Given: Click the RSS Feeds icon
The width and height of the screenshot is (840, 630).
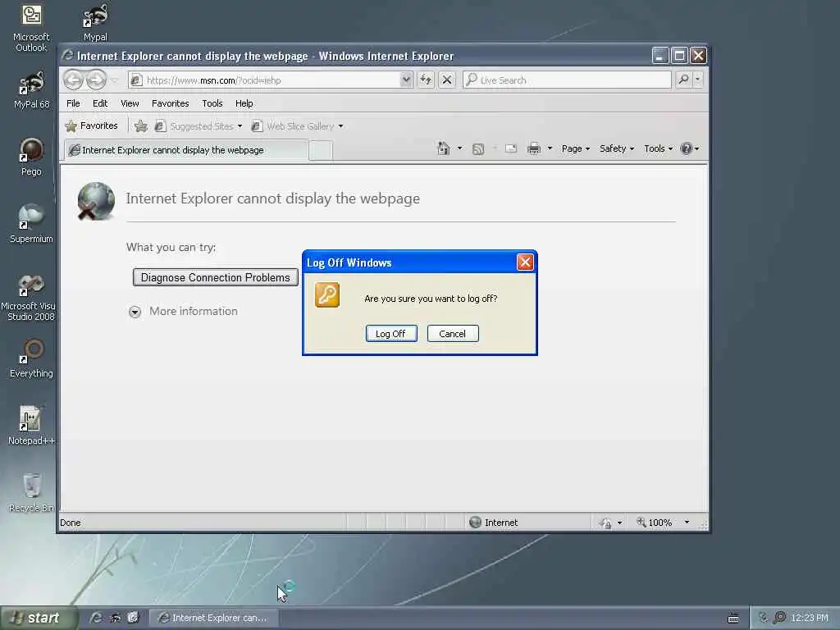Looking at the screenshot, I should click(478, 149).
